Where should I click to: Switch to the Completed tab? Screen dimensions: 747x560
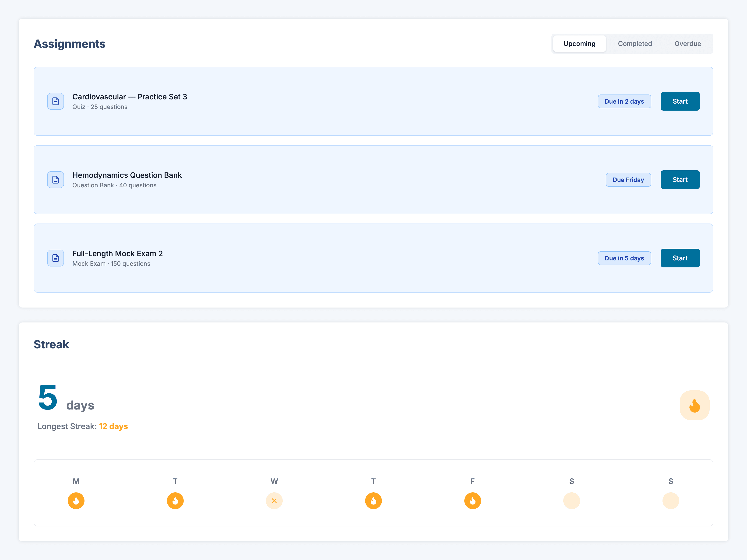635,44
